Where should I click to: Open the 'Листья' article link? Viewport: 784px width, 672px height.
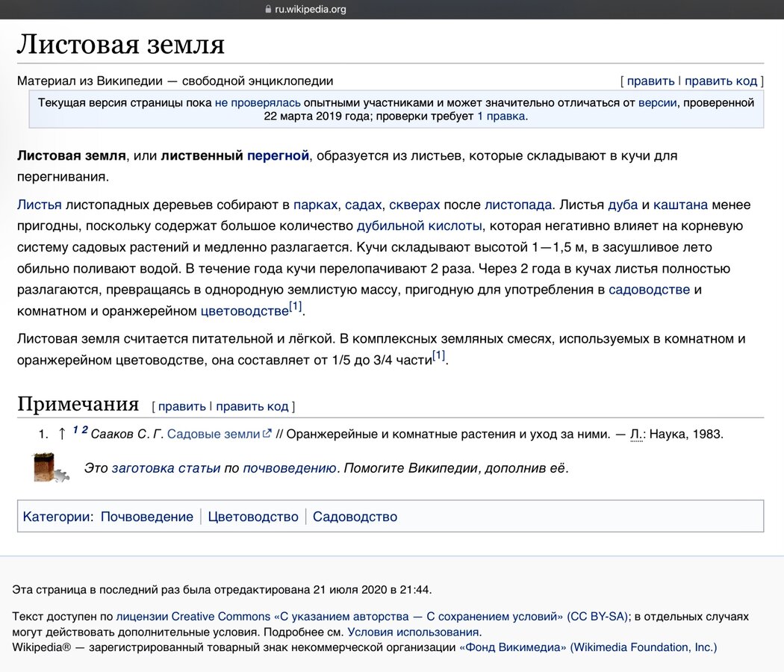point(40,205)
